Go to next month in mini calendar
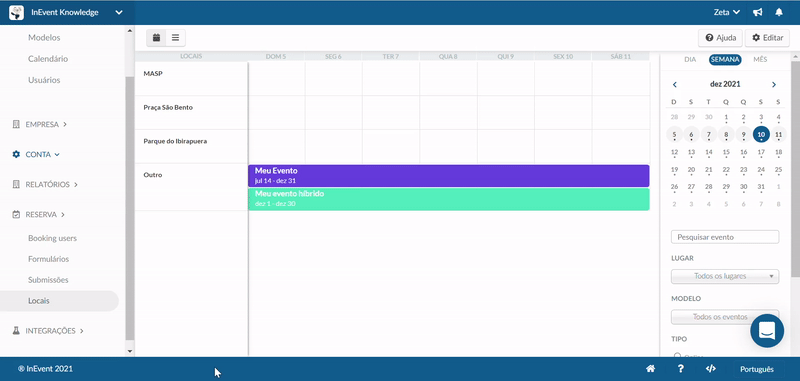 pyautogui.click(x=774, y=85)
